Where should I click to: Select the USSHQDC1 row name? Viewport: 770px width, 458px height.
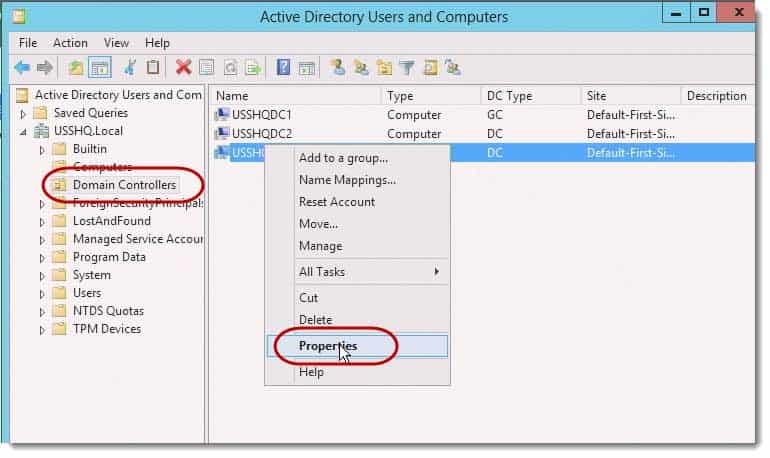tap(262, 115)
